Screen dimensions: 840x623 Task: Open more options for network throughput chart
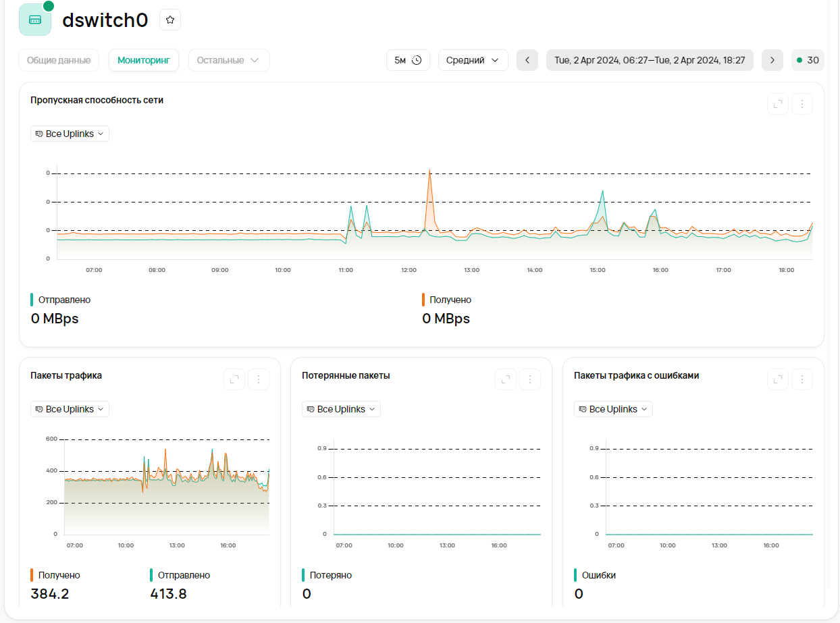(x=802, y=104)
